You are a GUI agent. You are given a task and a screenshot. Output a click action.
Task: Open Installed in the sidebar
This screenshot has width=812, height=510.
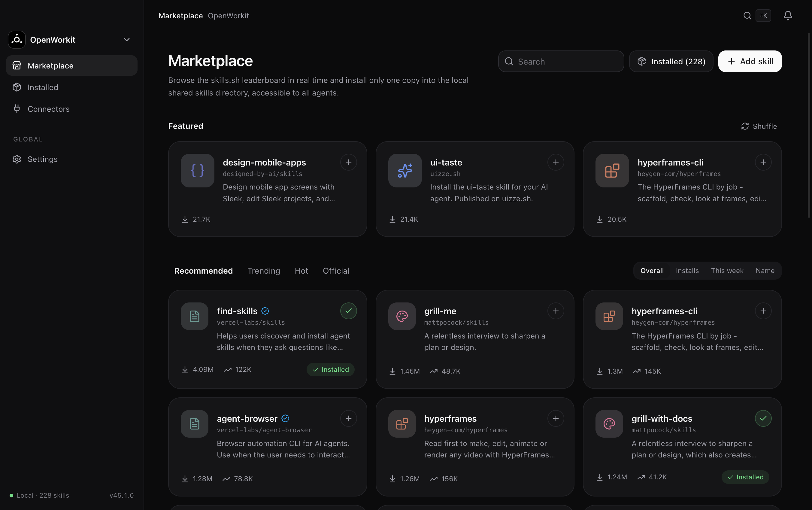pos(71,87)
